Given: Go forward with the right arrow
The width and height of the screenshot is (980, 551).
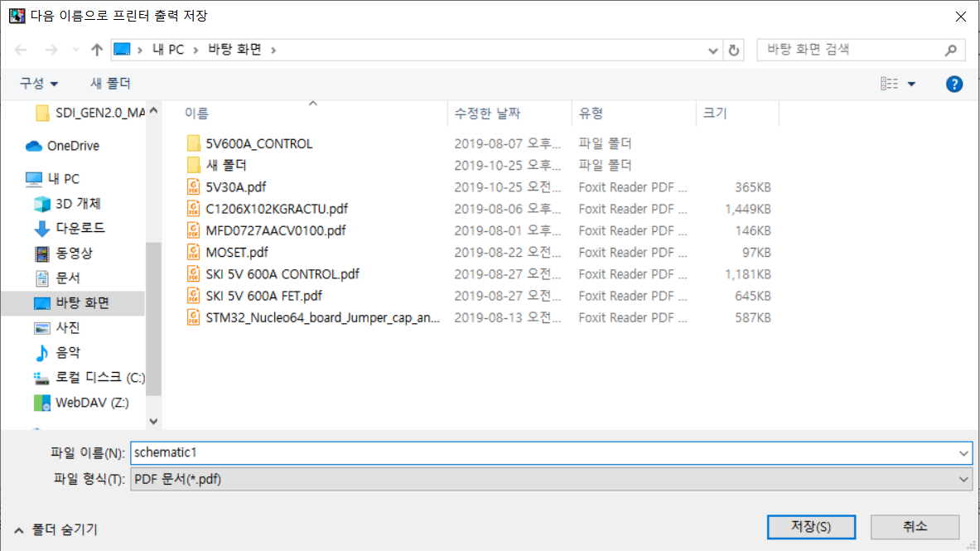Looking at the screenshot, I should 51,50.
